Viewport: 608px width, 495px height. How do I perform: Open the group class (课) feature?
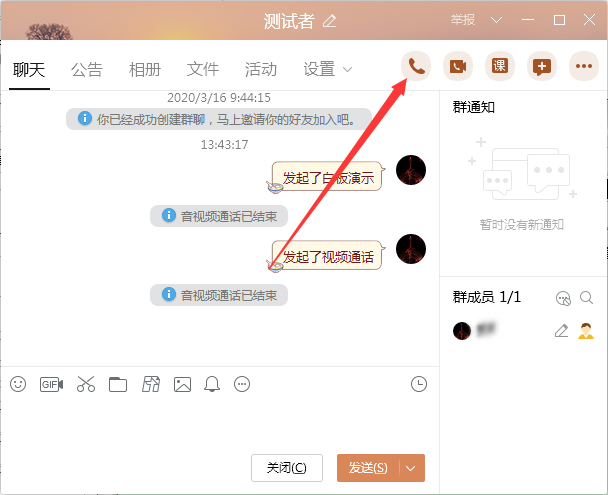click(x=500, y=66)
